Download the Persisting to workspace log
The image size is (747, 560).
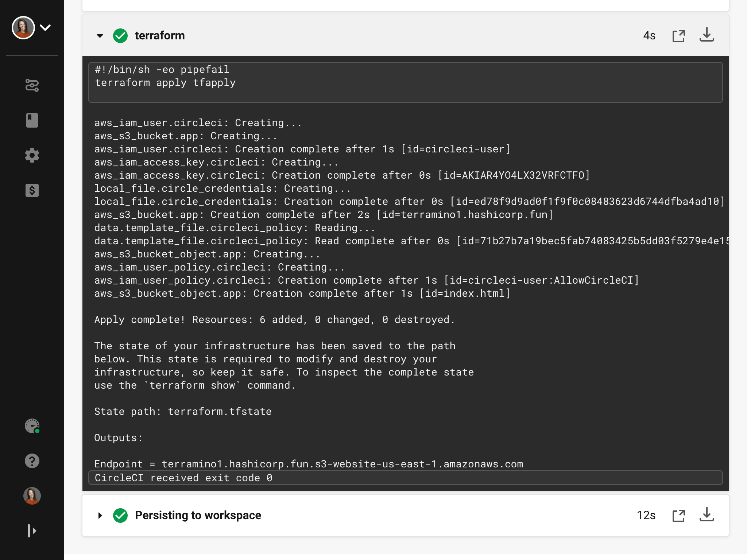[707, 515]
